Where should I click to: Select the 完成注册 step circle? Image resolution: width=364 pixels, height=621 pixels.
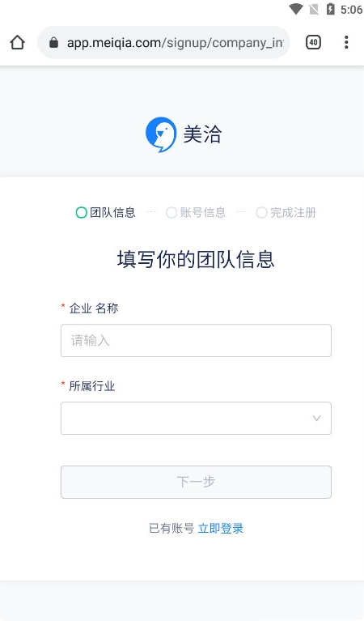click(261, 213)
